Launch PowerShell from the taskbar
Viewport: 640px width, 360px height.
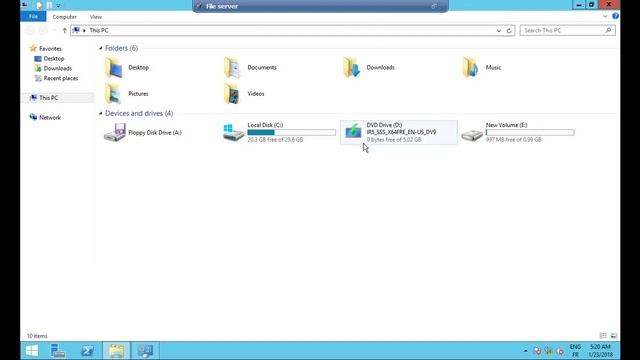(87, 351)
